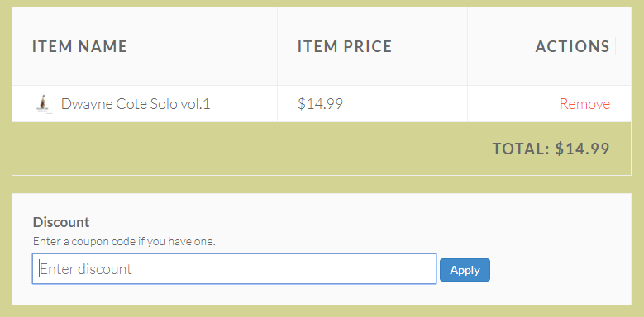Image resolution: width=644 pixels, height=317 pixels.
Task: Select the Dwayne Cote Solo vol.1 item name
Action: tap(136, 104)
